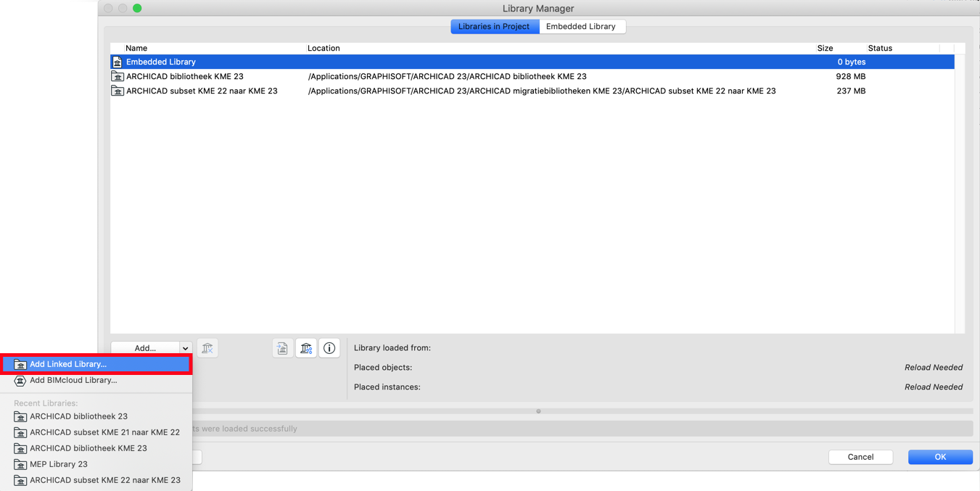The image size is (980, 491).
Task: Click the remove library icon beside Add
Action: (207, 348)
